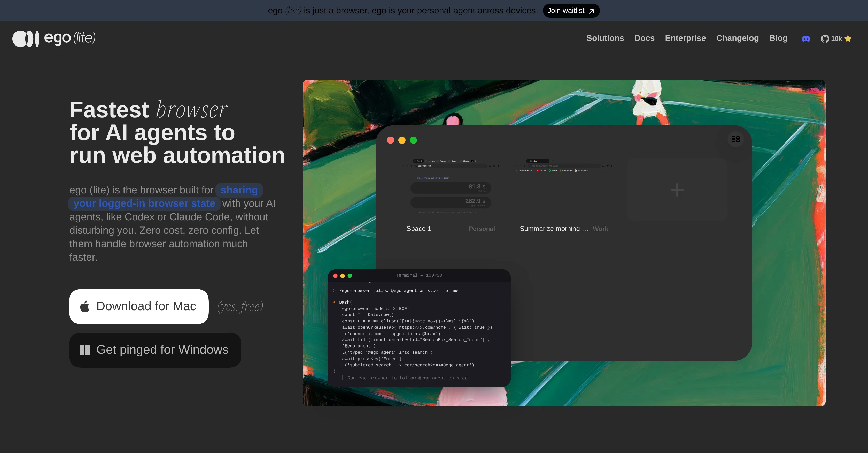Open the Enterprise page

[x=685, y=38]
